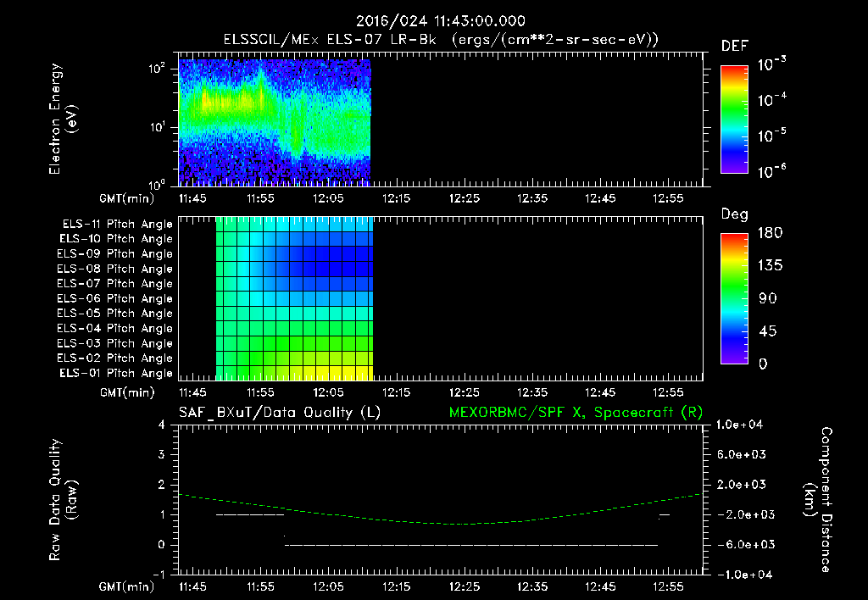Click '11:45' on the spectrogram time axis

coord(192,198)
